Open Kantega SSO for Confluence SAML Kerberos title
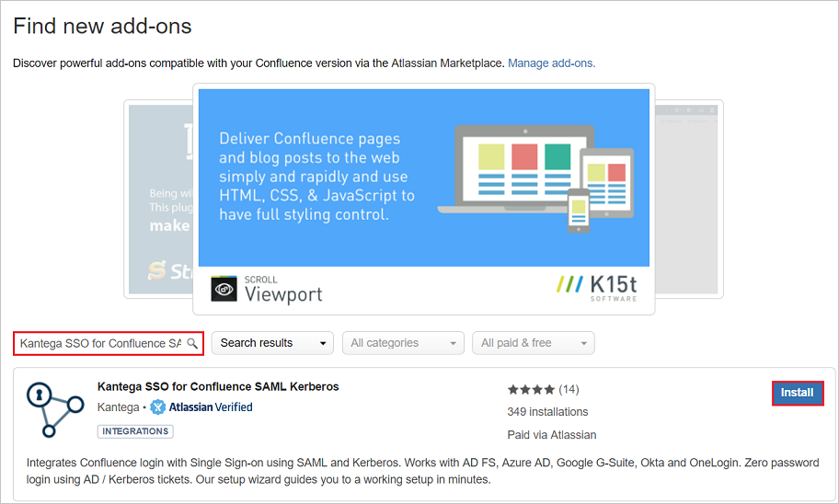This screenshot has width=839, height=504. pyautogui.click(x=218, y=386)
